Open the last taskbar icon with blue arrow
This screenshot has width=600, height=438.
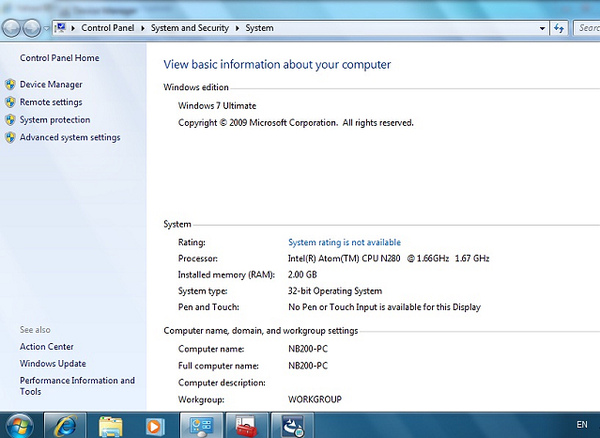292,426
